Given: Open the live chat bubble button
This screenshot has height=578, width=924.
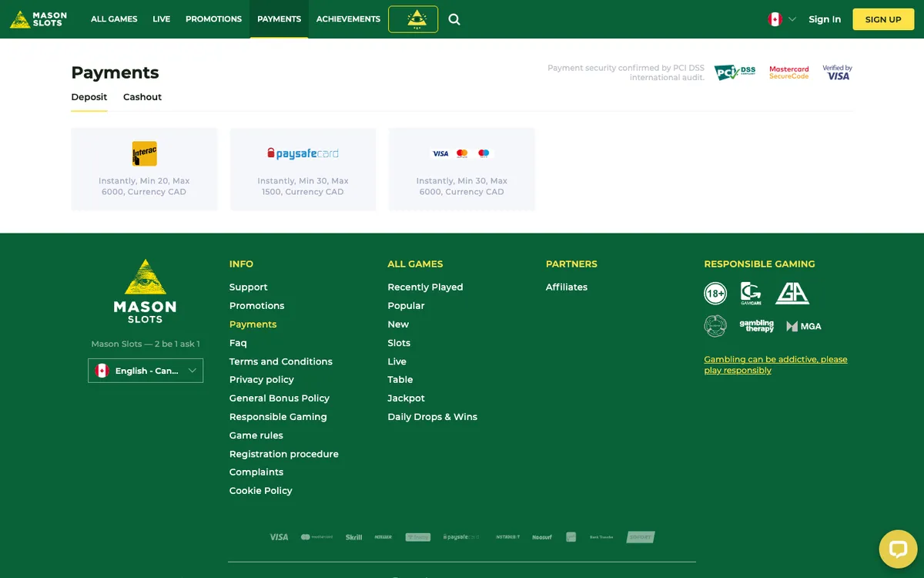Looking at the screenshot, I should coord(899,549).
